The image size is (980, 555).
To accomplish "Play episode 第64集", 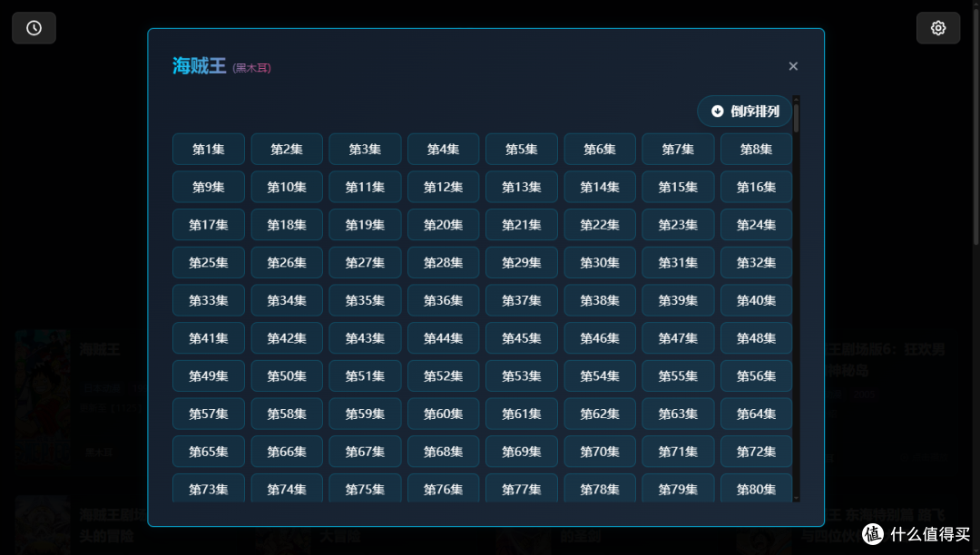I will click(x=756, y=414).
